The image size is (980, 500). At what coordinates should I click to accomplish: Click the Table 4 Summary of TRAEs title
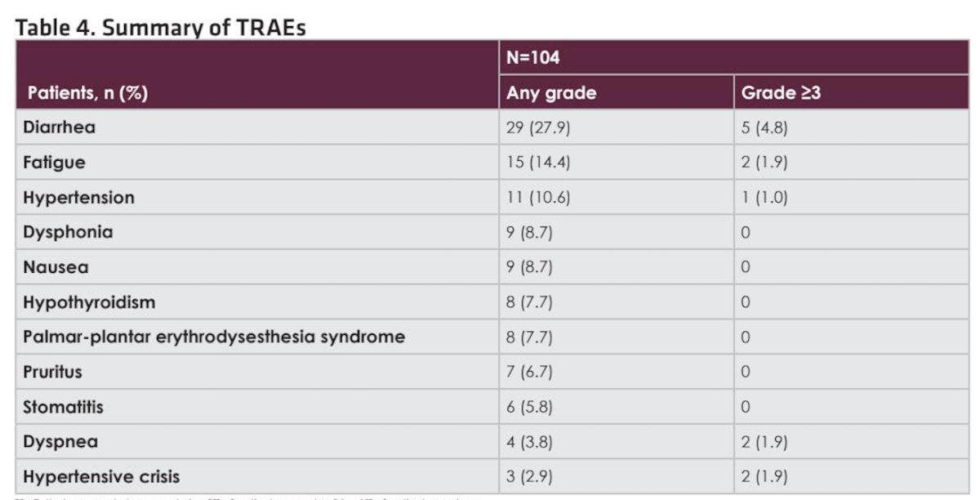click(x=160, y=26)
